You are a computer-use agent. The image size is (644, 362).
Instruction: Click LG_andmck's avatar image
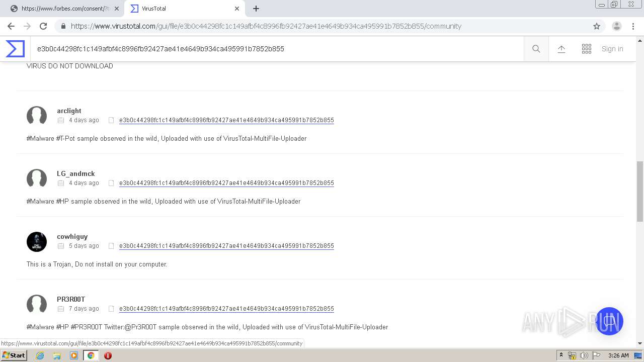pyautogui.click(x=37, y=178)
